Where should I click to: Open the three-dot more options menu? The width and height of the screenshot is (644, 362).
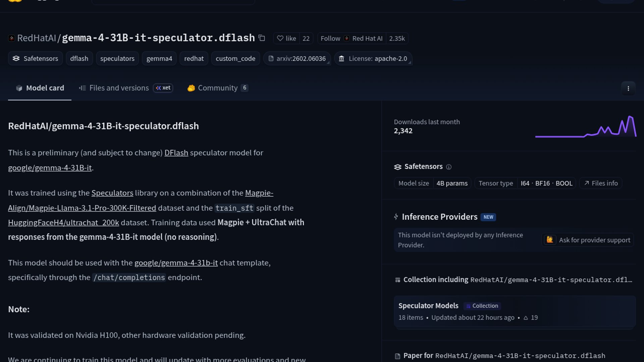click(x=628, y=88)
